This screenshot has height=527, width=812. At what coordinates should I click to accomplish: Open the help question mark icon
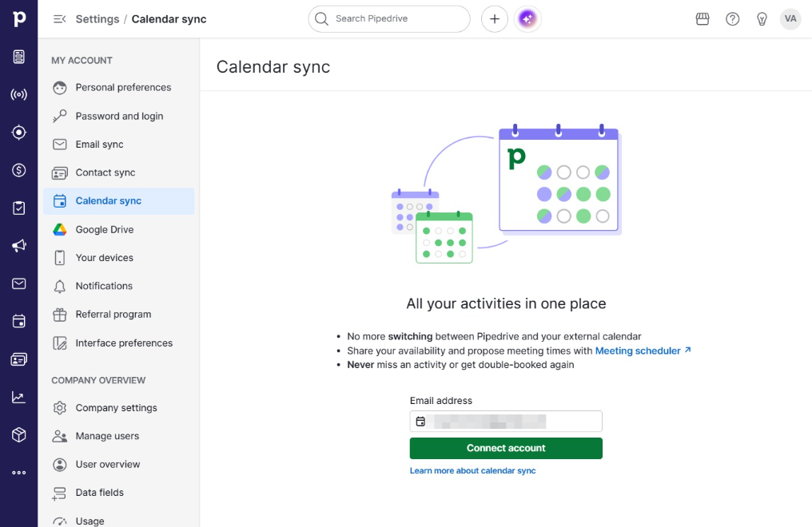(x=732, y=19)
